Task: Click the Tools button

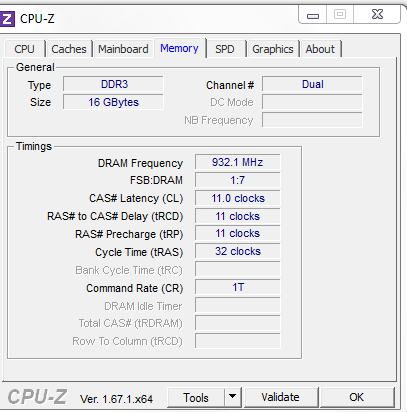Action: [196, 398]
